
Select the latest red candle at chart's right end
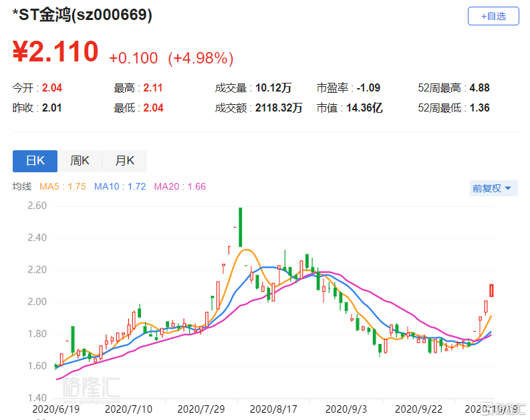tap(492, 290)
